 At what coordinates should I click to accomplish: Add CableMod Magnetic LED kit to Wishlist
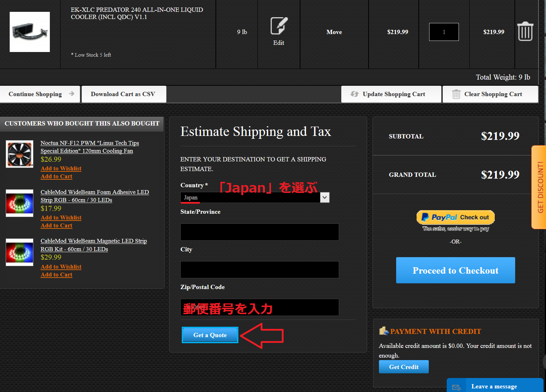61,267
